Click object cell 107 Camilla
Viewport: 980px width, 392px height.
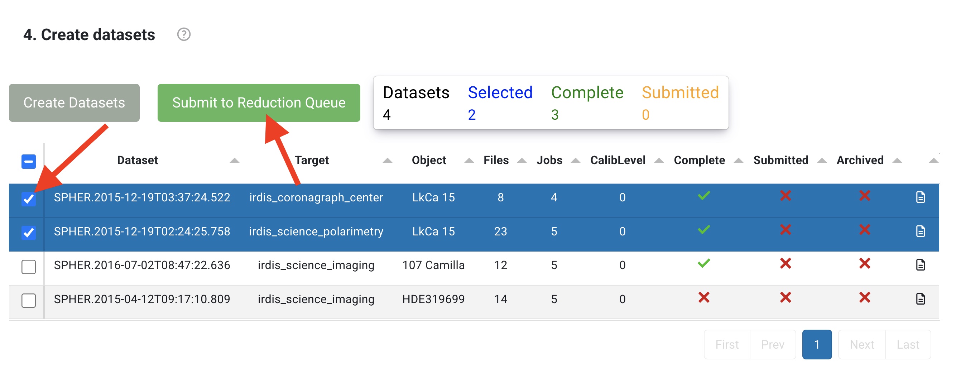[x=433, y=265]
